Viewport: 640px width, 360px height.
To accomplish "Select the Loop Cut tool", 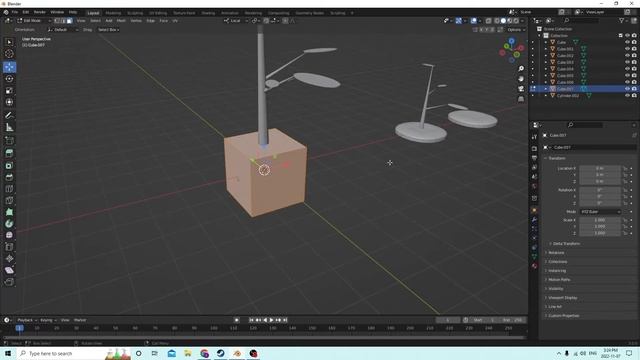I will tap(9, 189).
